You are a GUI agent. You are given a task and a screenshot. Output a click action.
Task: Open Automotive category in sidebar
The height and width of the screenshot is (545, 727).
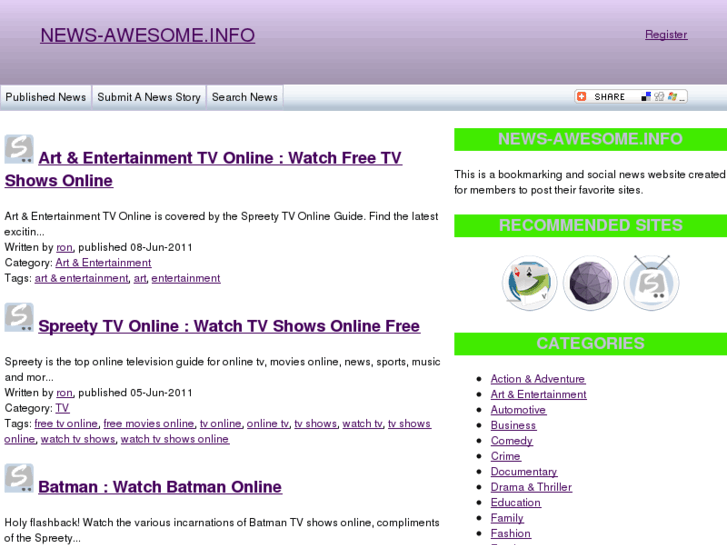click(x=518, y=410)
